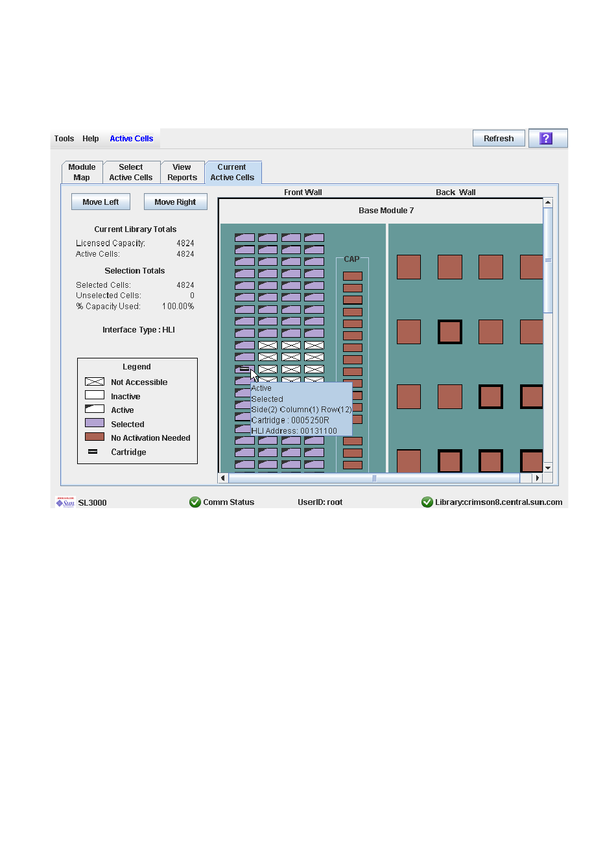Click the Front Wall label
This screenshot has width=616, height=842.
point(303,193)
